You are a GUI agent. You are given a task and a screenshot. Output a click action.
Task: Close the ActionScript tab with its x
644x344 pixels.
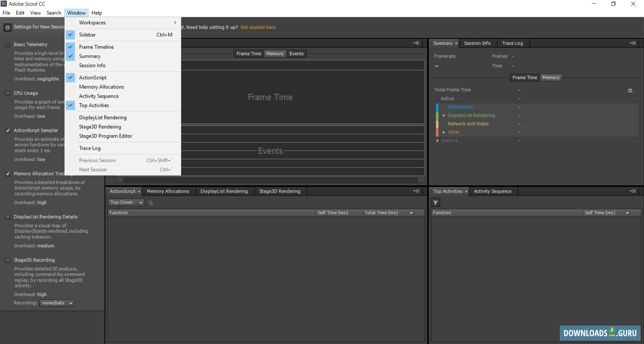tap(139, 191)
